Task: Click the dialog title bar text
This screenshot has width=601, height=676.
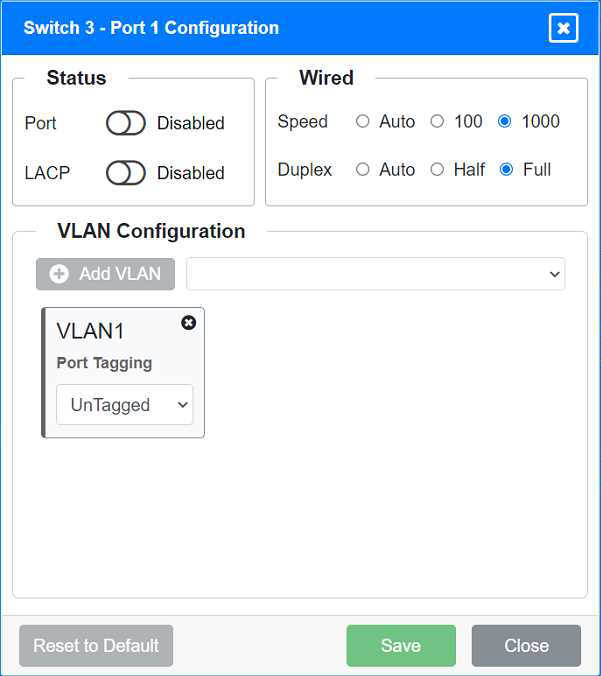Action: 151,28
